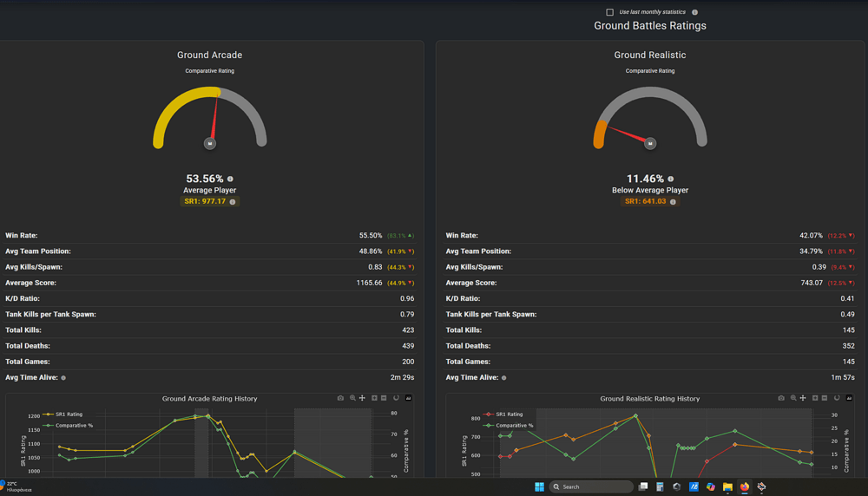Click info icon beside SR1: 641.03

[674, 202]
